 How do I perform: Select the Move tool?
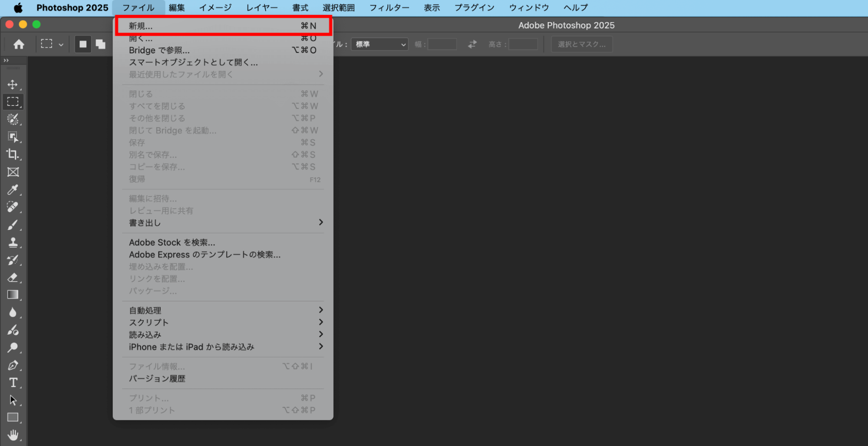click(13, 84)
